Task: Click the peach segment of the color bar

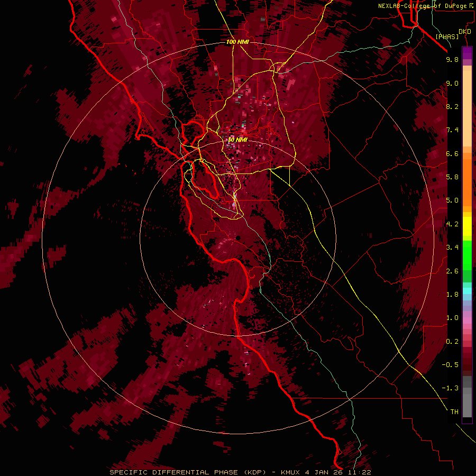Action: 467,106
